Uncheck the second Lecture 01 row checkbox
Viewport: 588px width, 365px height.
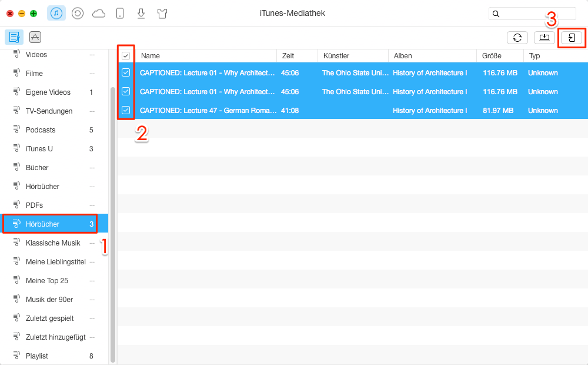click(x=126, y=91)
